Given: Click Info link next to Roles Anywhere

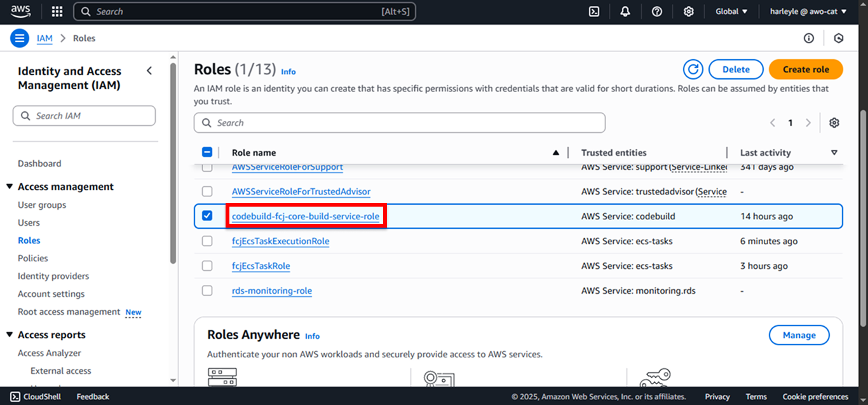Looking at the screenshot, I should tap(312, 336).
